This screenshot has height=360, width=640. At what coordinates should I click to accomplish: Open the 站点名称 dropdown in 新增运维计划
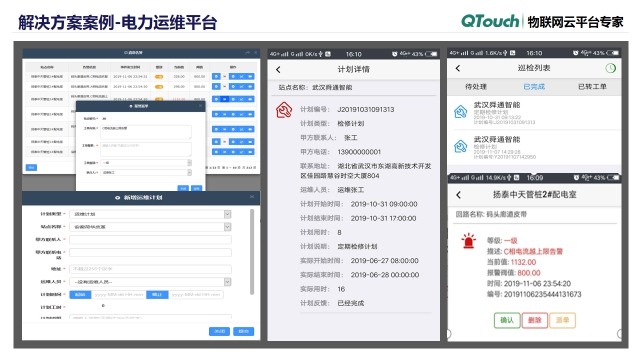pyautogui.click(x=150, y=227)
